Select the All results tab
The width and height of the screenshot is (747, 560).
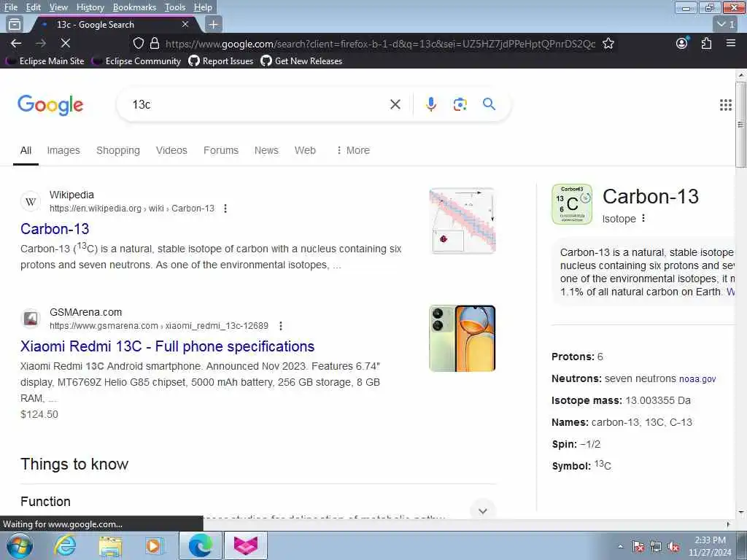tap(26, 150)
